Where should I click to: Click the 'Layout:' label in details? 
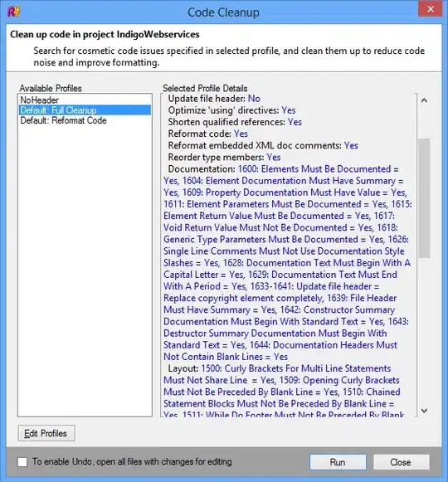point(183,368)
